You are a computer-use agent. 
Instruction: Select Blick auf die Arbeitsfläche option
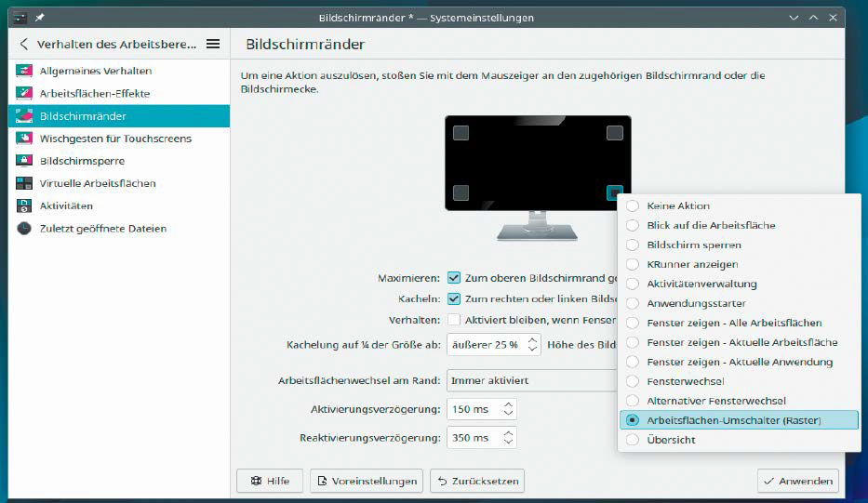[739, 225]
